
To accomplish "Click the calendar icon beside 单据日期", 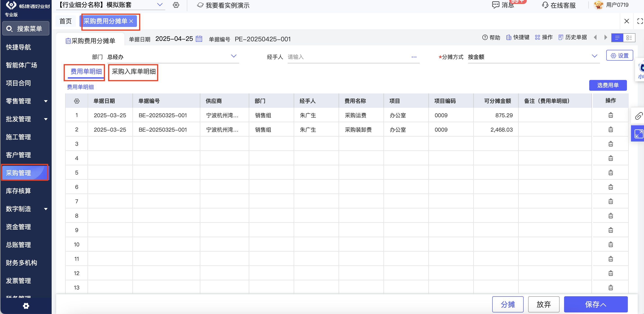I will pyautogui.click(x=199, y=39).
